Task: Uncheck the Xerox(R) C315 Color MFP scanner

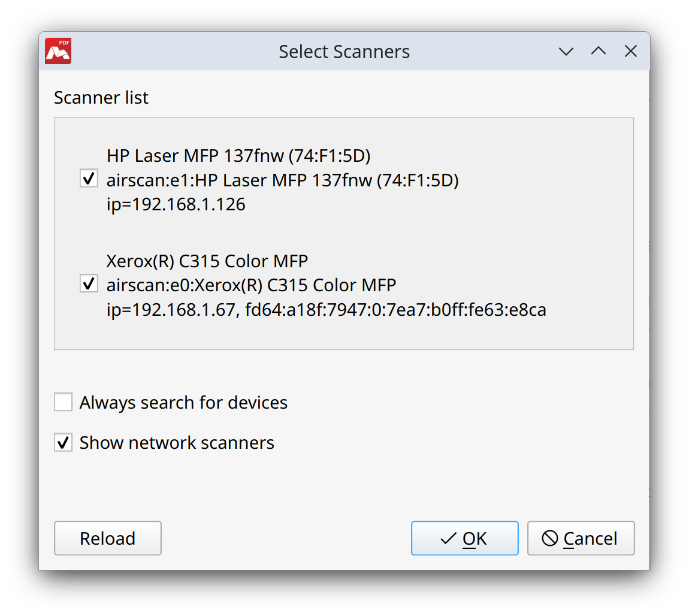Action: (x=88, y=283)
